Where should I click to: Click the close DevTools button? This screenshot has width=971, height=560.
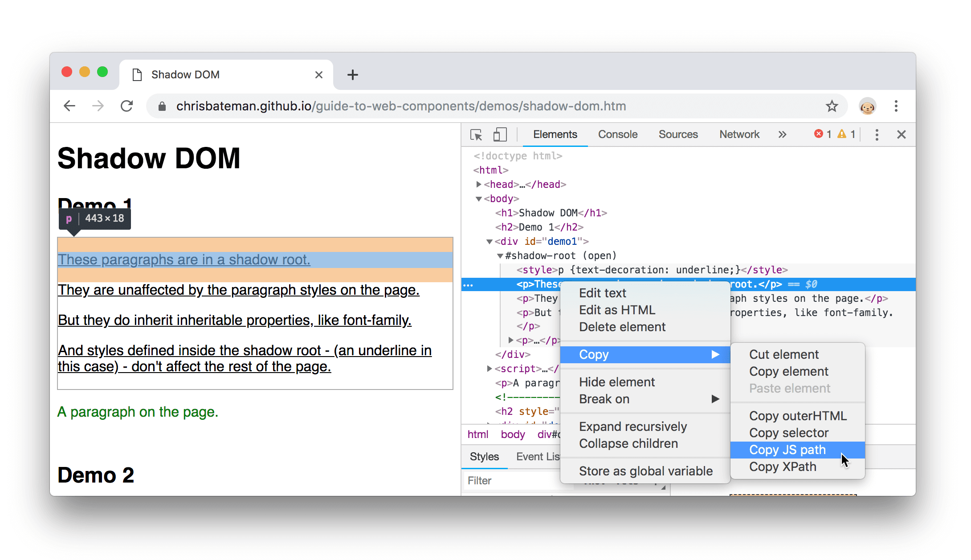pyautogui.click(x=902, y=134)
